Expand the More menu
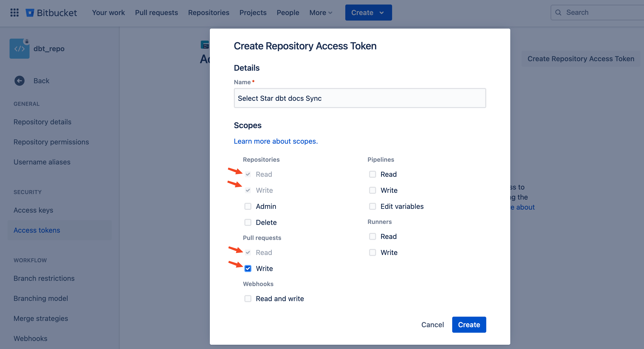This screenshot has width=644, height=349. (321, 13)
